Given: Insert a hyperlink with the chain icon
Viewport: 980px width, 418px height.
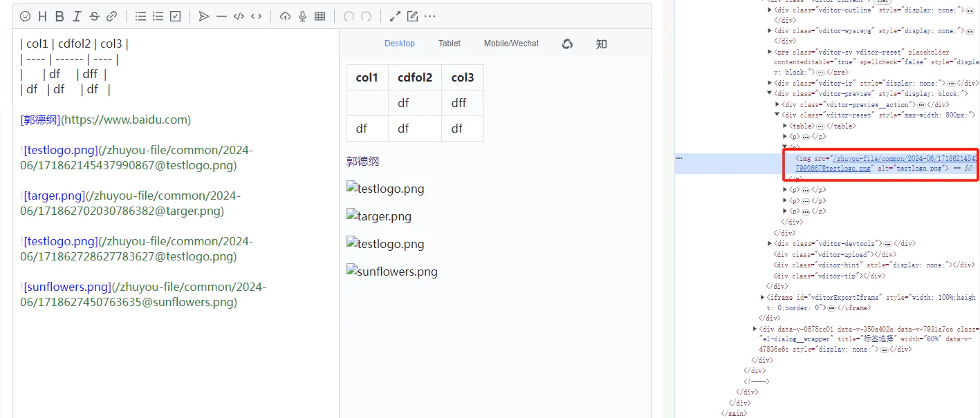Looking at the screenshot, I should click(111, 16).
